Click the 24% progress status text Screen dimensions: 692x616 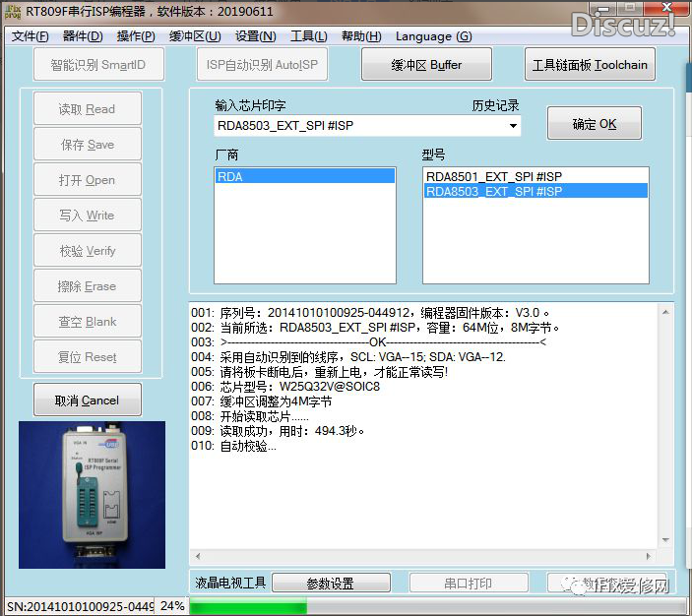[172, 606]
